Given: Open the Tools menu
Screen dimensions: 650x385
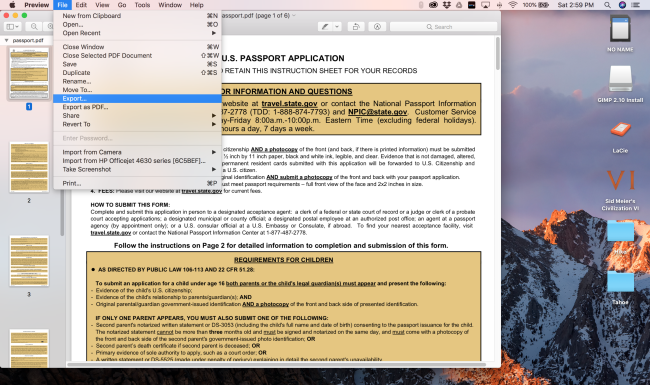Looking at the screenshot, I should tap(142, 5).
